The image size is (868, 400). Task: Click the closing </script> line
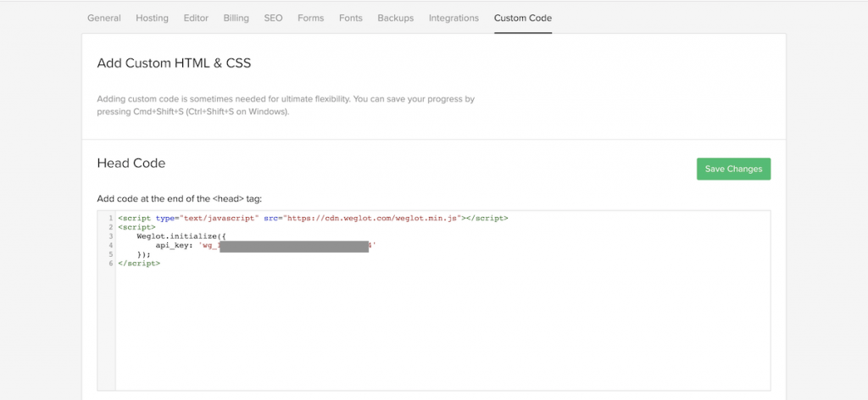point(139,264)
